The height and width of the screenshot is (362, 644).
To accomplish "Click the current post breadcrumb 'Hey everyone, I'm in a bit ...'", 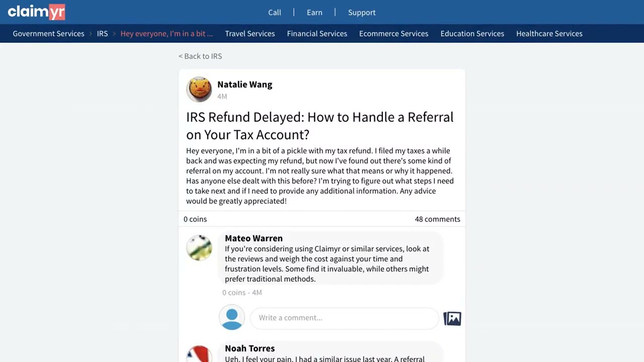I will pos(167,34).
